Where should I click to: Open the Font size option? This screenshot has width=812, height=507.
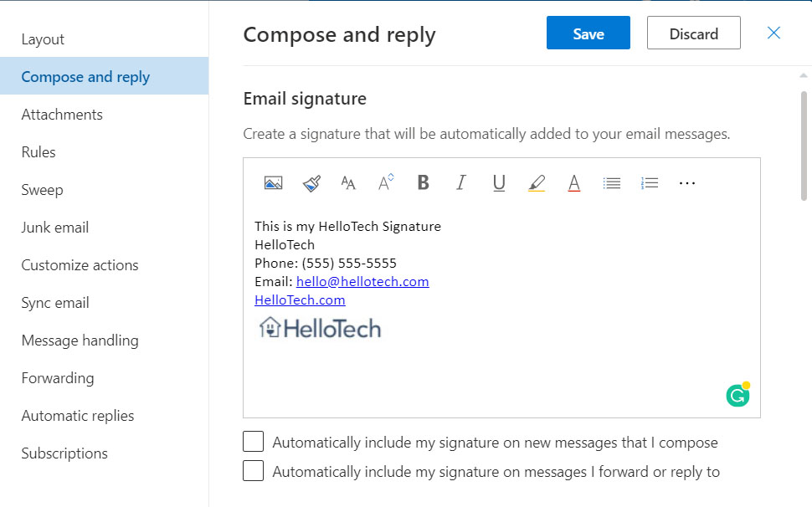tap(386, 183)
